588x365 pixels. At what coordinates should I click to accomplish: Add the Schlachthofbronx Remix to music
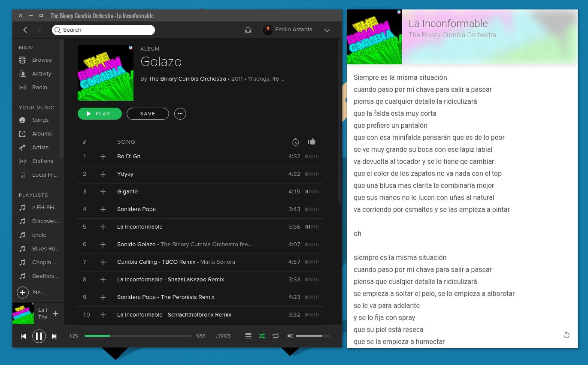(103, 315)
